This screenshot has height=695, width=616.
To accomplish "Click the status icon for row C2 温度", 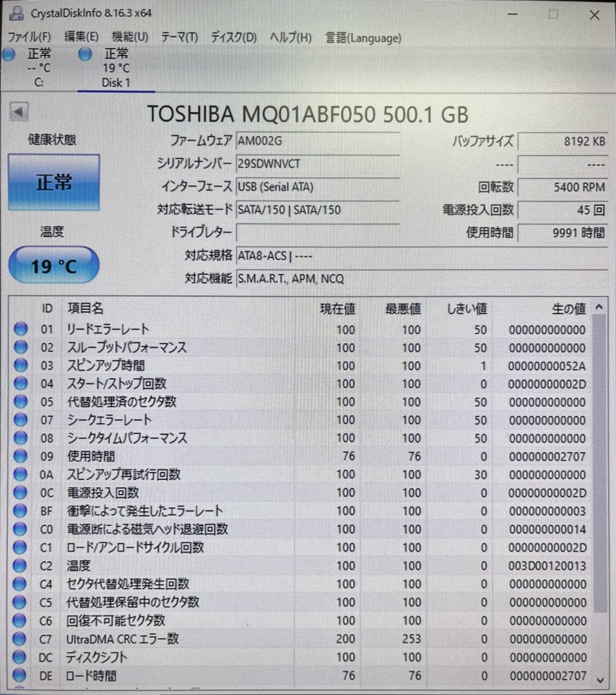I will (x=21, y=565).
